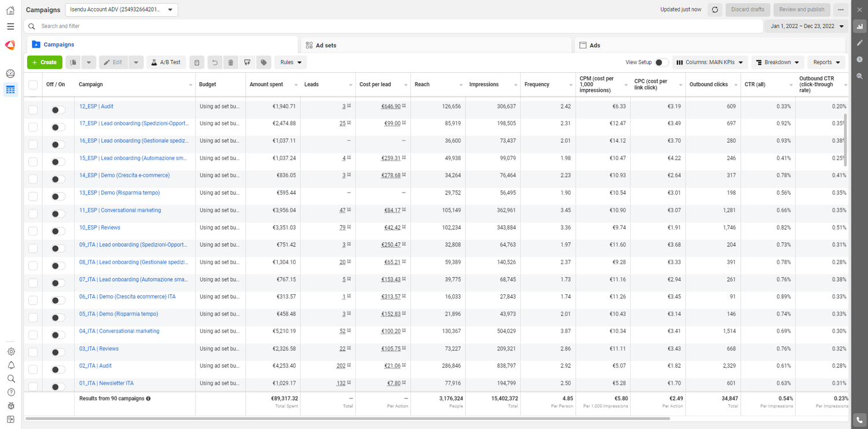The height and width of the screenshot is (429, 868).
Task: Close the right side panel with X
Action: tap(859, 10)
